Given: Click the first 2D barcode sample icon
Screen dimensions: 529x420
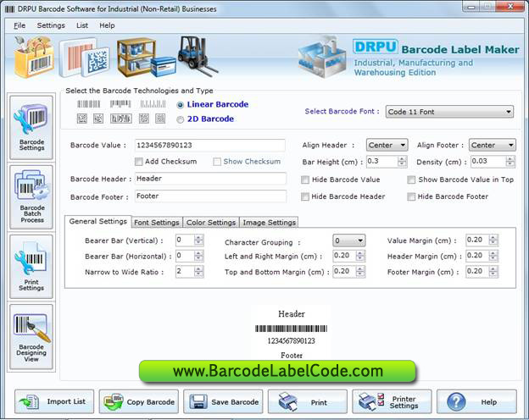Looking at the screenshot, I should tap(82, 119).
